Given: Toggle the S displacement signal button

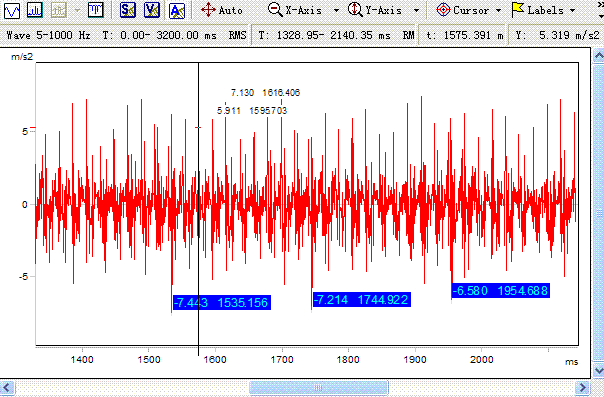Looking at the screenshot, I should pos(128,10).
